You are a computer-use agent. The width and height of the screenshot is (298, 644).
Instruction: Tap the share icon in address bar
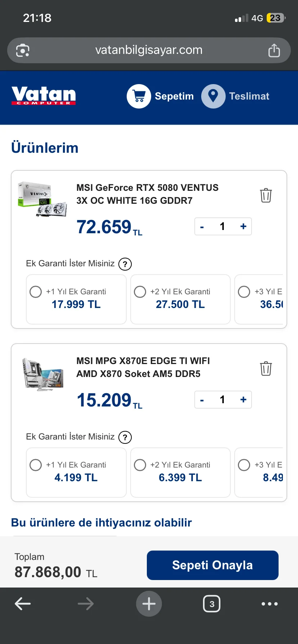click(274, 50)
